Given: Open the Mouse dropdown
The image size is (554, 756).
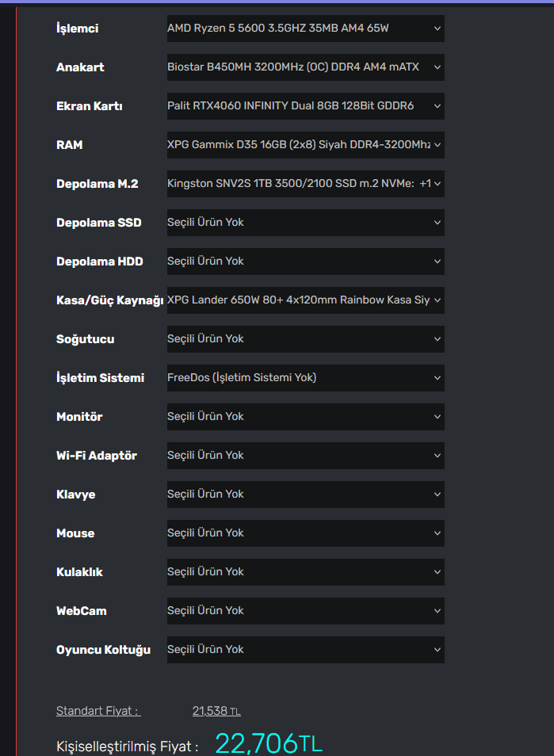Looking at the screenshot, I should [306, 533].
